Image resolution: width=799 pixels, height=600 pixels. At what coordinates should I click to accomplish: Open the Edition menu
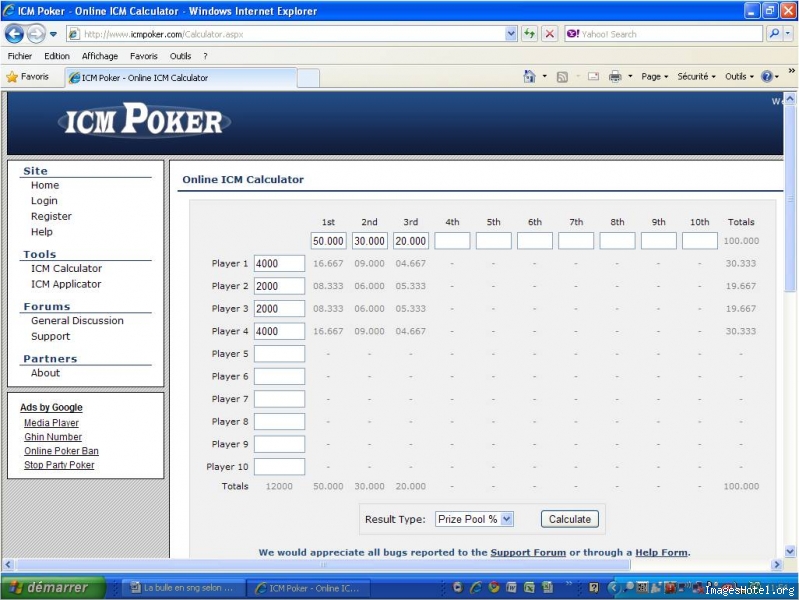coord(57,56)
